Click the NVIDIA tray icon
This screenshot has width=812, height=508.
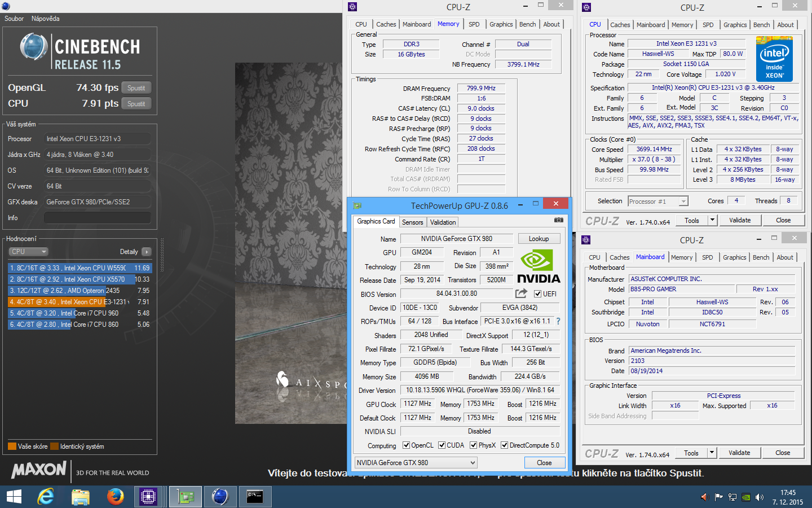[x=746, y=497]
